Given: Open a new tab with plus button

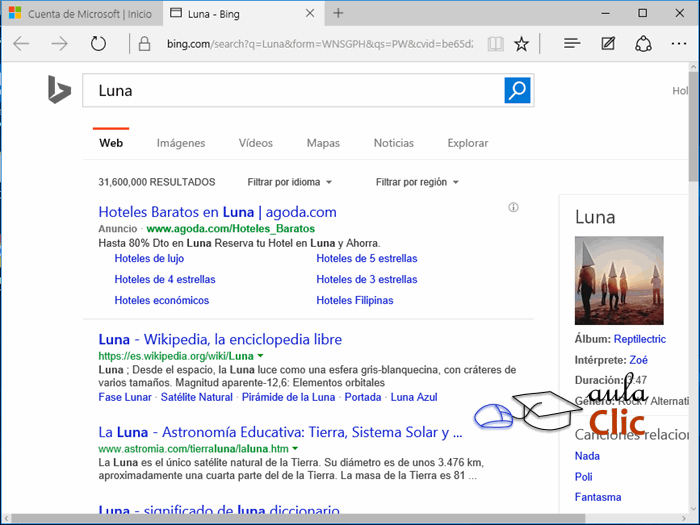Looking at the screenshot, I should [338, 13].
